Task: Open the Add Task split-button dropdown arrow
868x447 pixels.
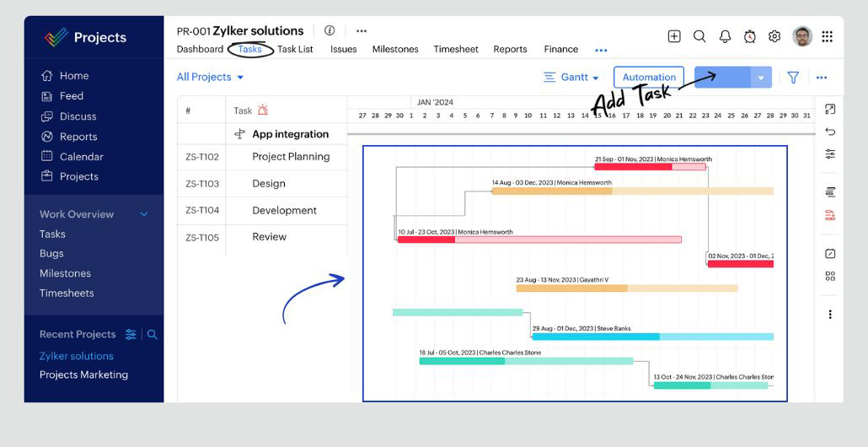Action: click(761, 78)
